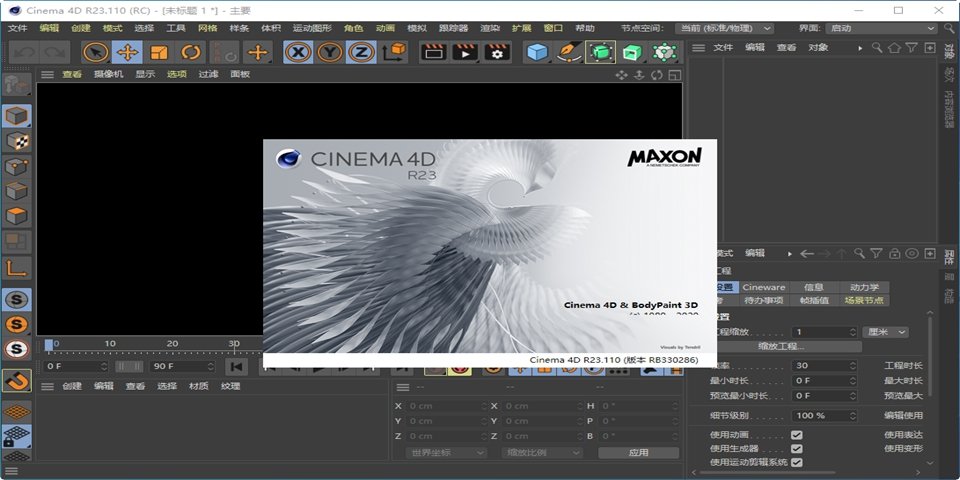Open the Subdivision Surface generators icon

(601, 53)
